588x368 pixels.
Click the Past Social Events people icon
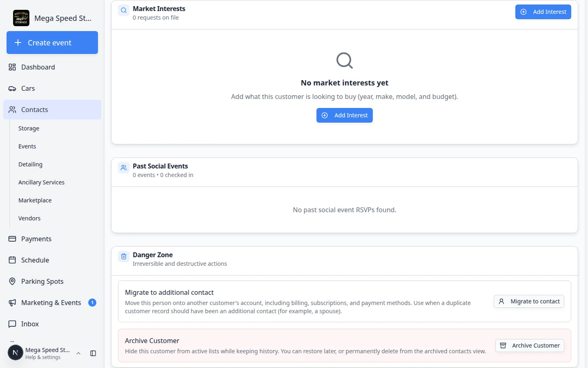click(124, 168)
